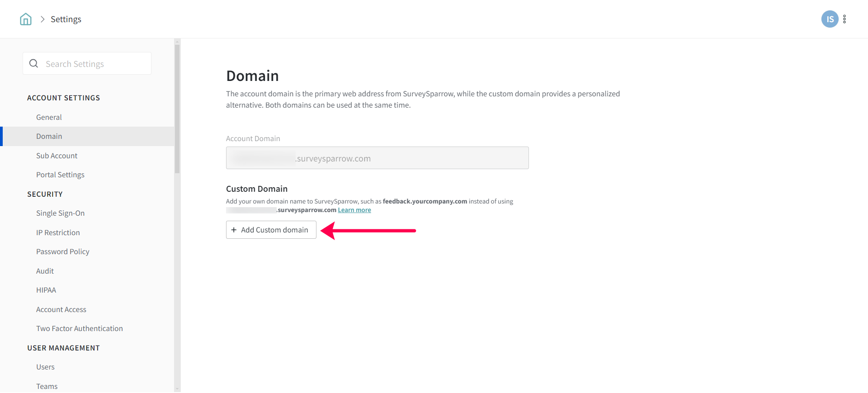868x393 pixels.
Task: Focus the Search Settings field
Action: point(95,64)
